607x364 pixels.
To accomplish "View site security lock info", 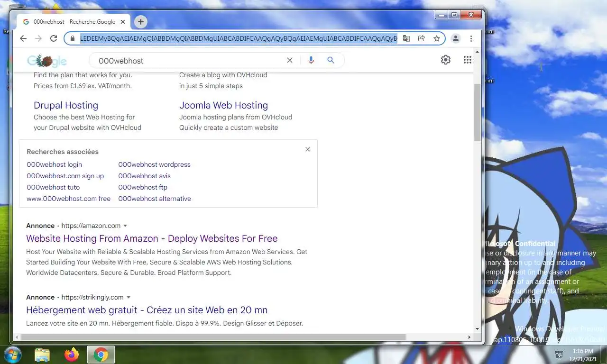I will [x=73, y=38].
